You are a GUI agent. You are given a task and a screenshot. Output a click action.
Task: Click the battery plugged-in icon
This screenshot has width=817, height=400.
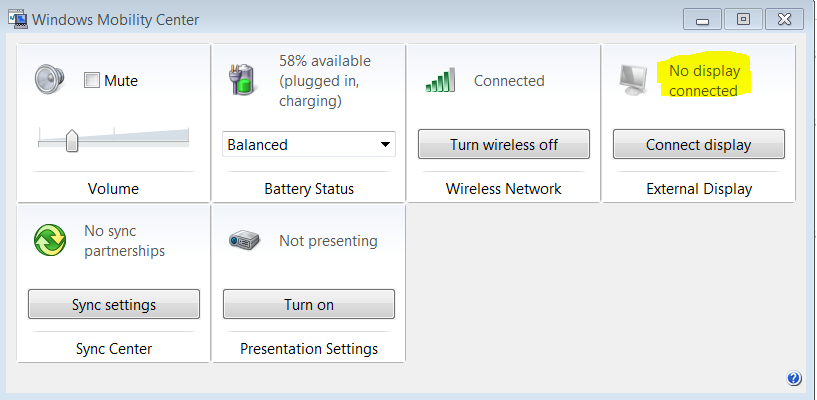[243, 80]
